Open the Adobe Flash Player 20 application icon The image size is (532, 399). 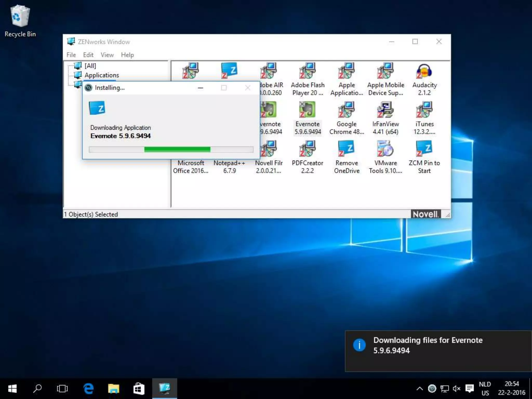click(308, 71)
